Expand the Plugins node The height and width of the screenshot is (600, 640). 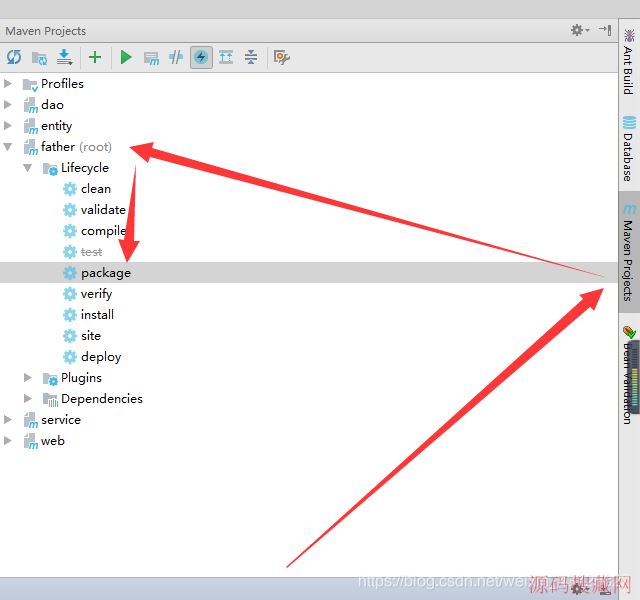[29, 378]
